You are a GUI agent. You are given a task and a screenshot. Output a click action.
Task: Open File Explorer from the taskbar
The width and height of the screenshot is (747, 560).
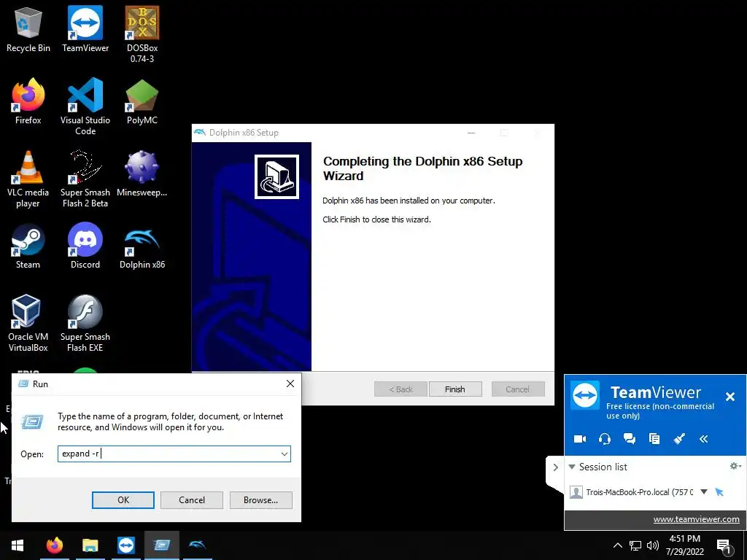tap(90, 545)
